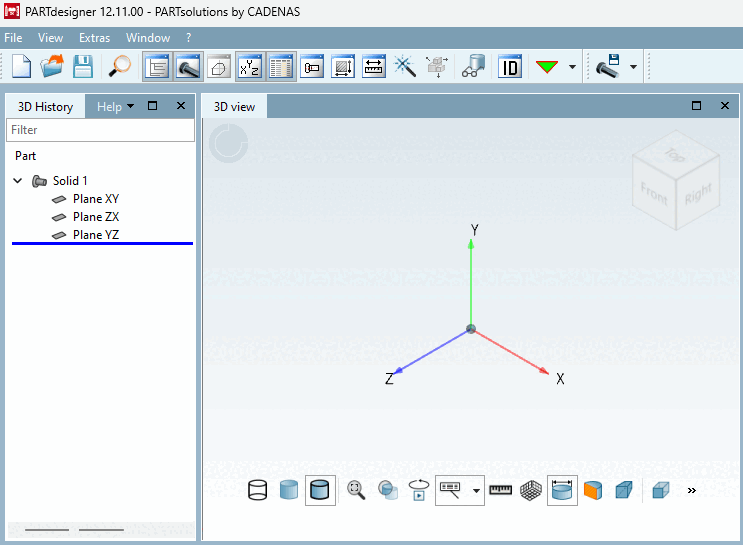Toggle the cylinder dimension display button
The width and height of the screenshot is (743, 545).
coord(562,490)
